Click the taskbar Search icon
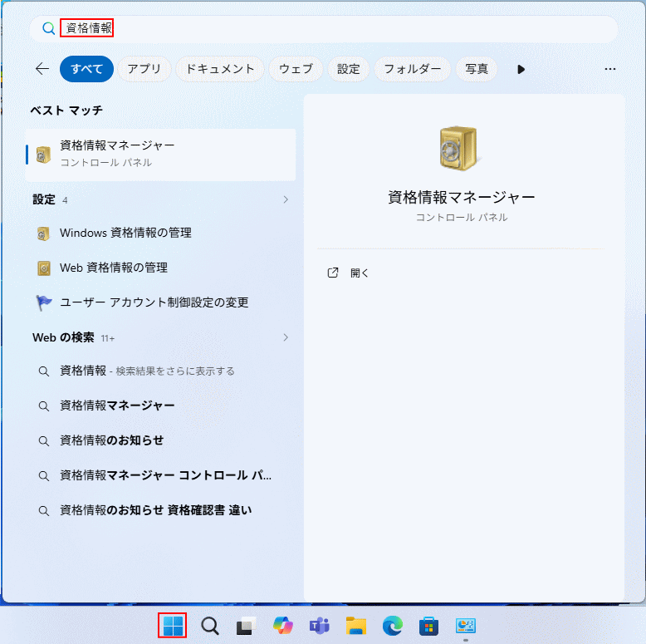646x644 pixels. [210, 626]
